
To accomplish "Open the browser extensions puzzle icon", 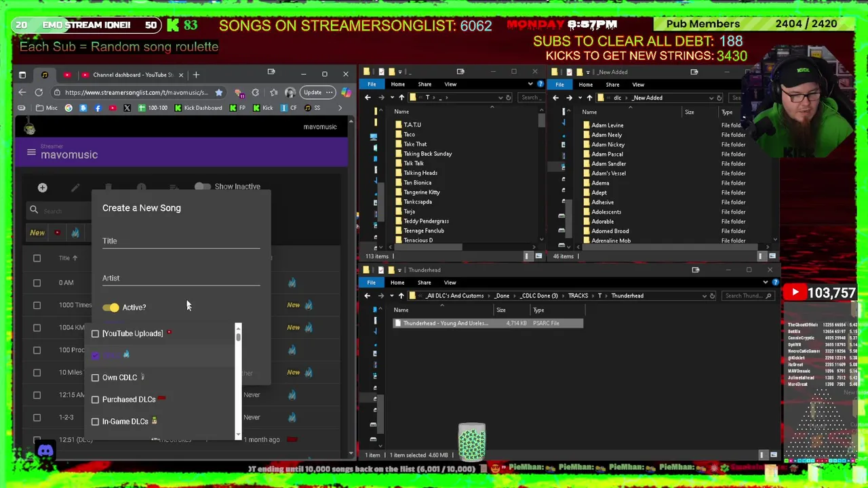I will tap(255, 92).
